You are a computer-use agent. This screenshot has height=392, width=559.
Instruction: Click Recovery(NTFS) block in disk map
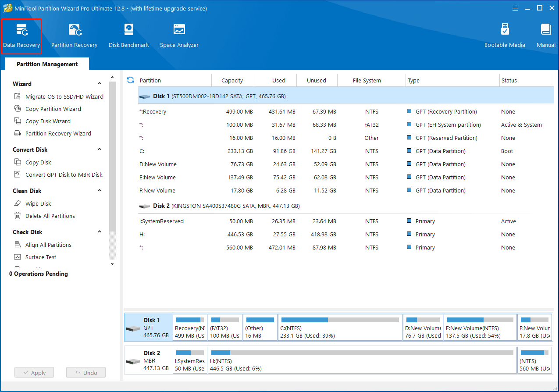click(190, 328)
